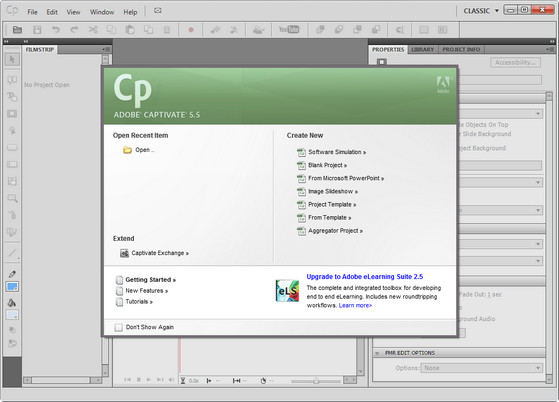Click the YouTube publish toolbar icon

pos(289,30)
